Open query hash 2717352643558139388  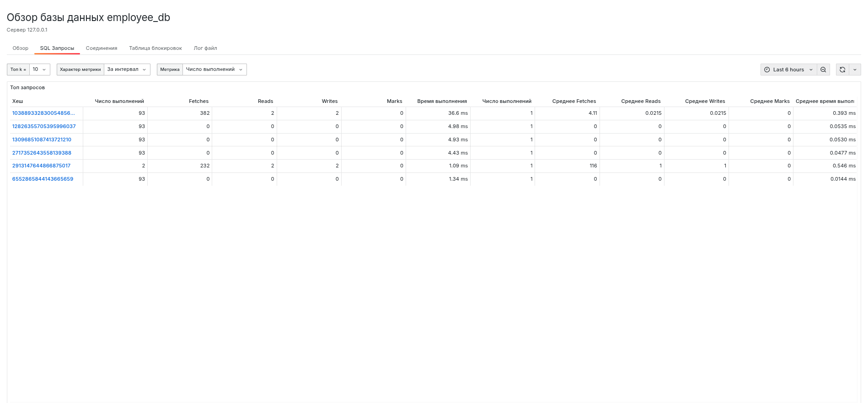(42, 153)
